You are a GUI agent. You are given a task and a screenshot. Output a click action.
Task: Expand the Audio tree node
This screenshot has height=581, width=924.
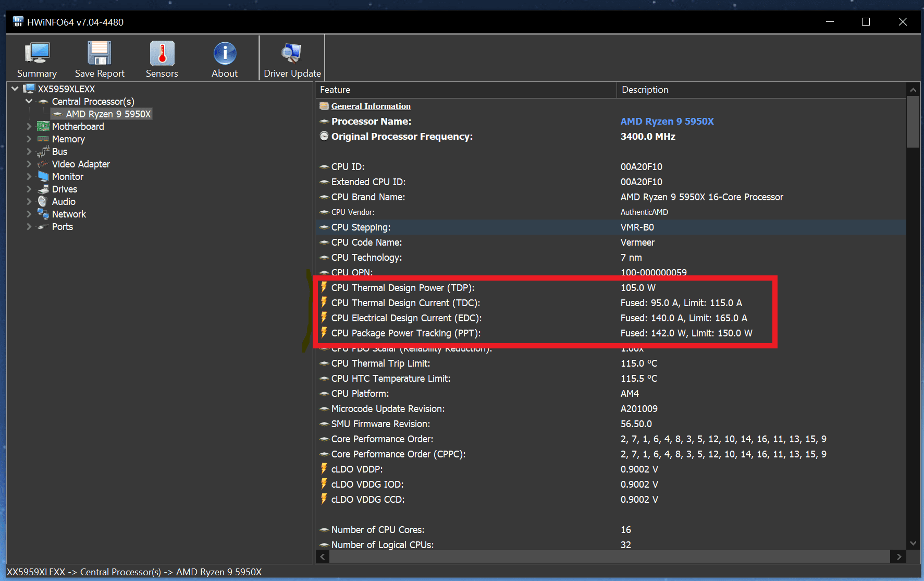[29, 201]
